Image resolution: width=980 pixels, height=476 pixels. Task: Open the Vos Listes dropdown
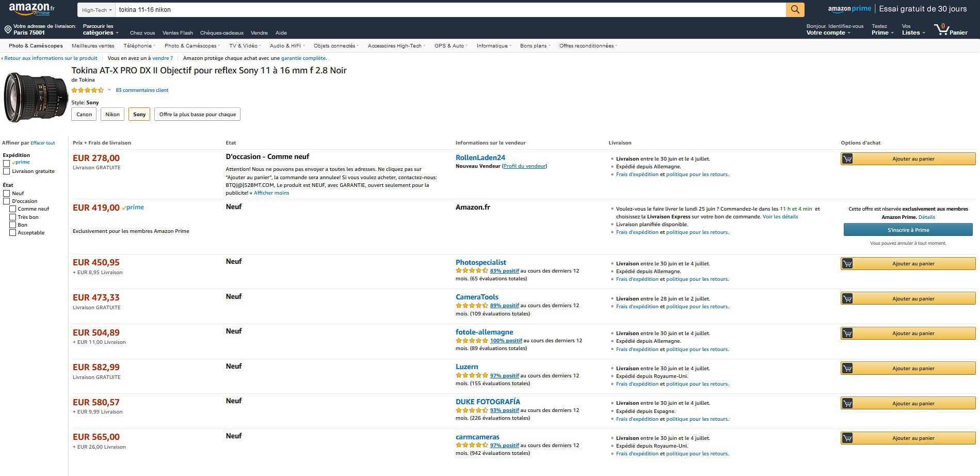pyautogui.click(x=913, y=29)
